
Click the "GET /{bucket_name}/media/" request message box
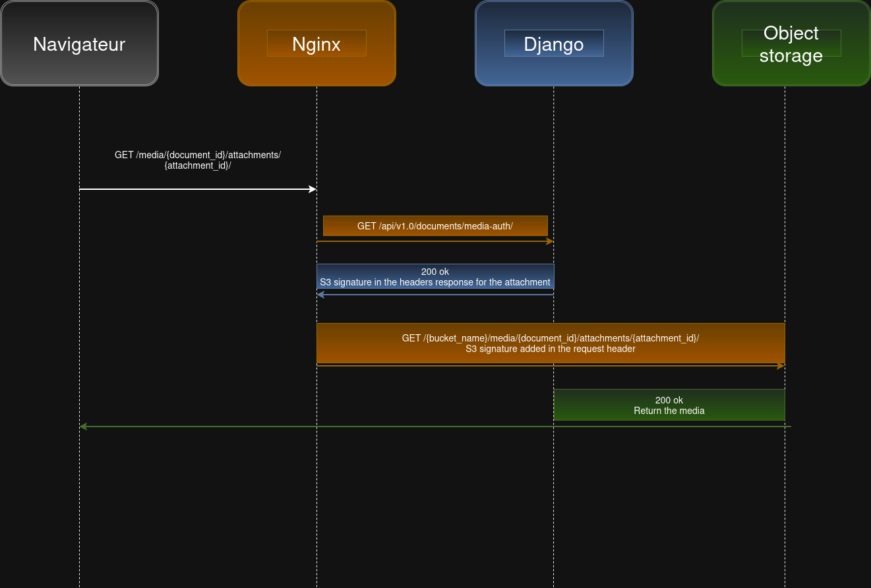(x=551, y=343)
